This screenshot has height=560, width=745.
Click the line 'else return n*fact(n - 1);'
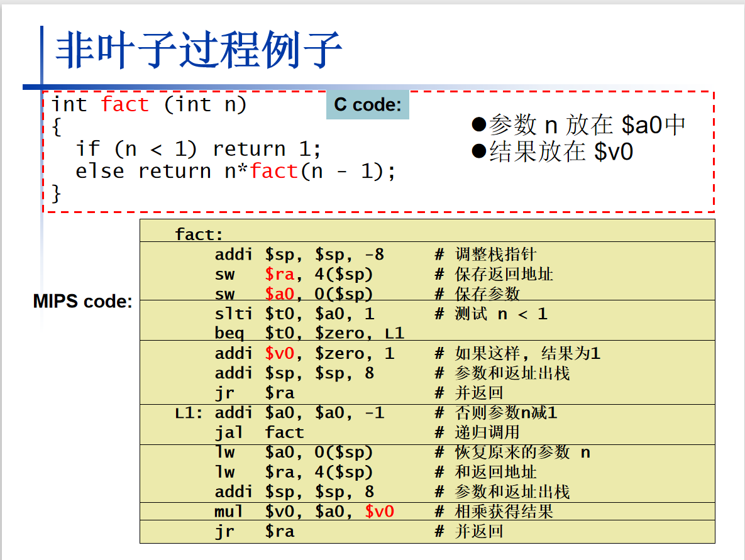[235, 172]
